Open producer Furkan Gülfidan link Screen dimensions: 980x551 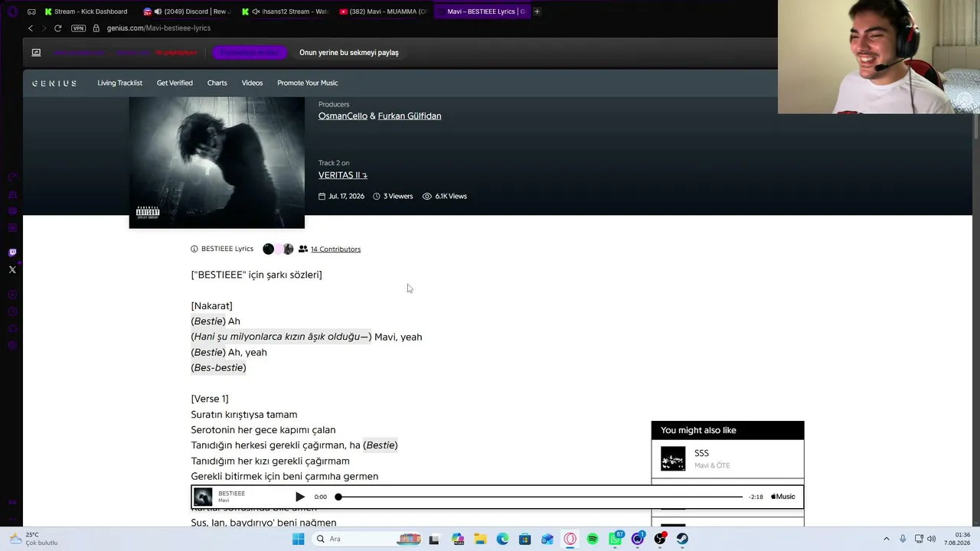(410, 116)
